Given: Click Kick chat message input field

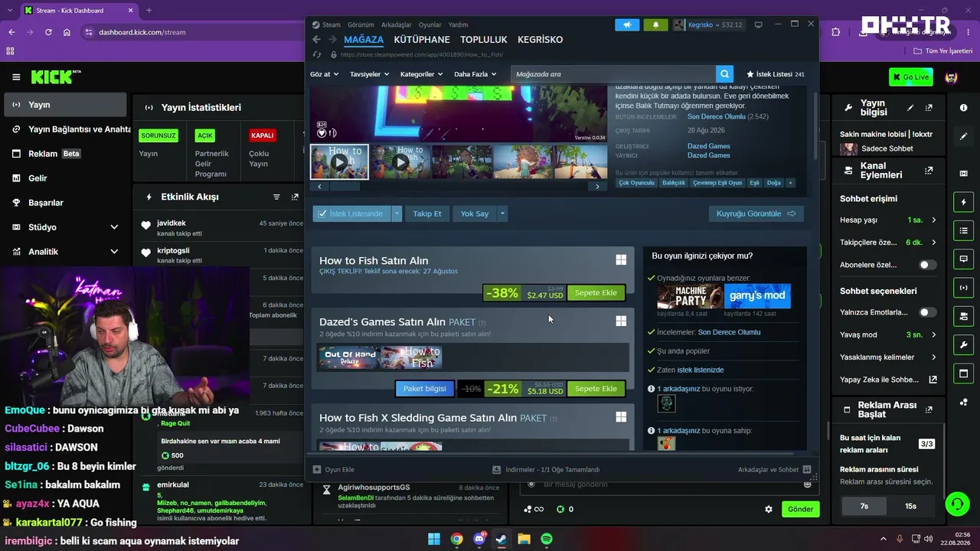Looking at the screenshot, I should click(666, 484).
